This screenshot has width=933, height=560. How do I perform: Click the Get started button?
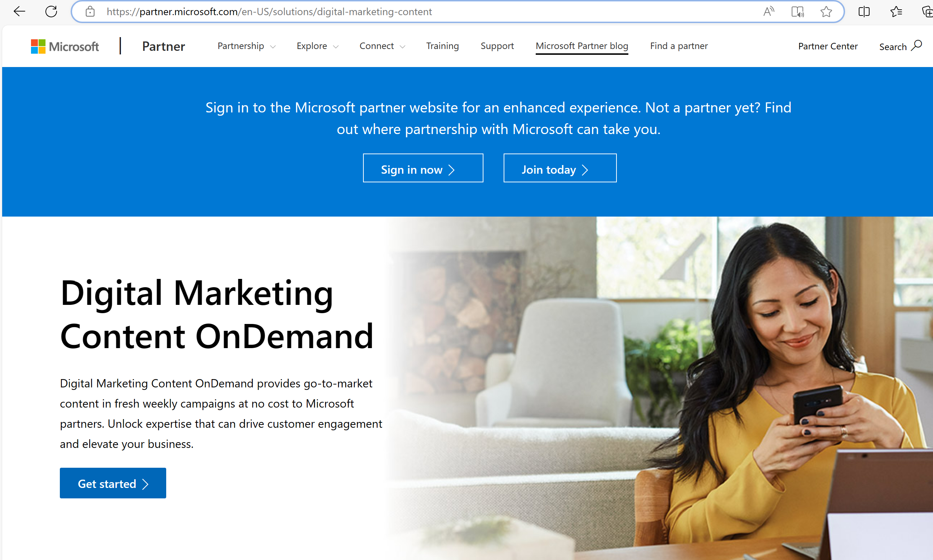pos(113,483)
